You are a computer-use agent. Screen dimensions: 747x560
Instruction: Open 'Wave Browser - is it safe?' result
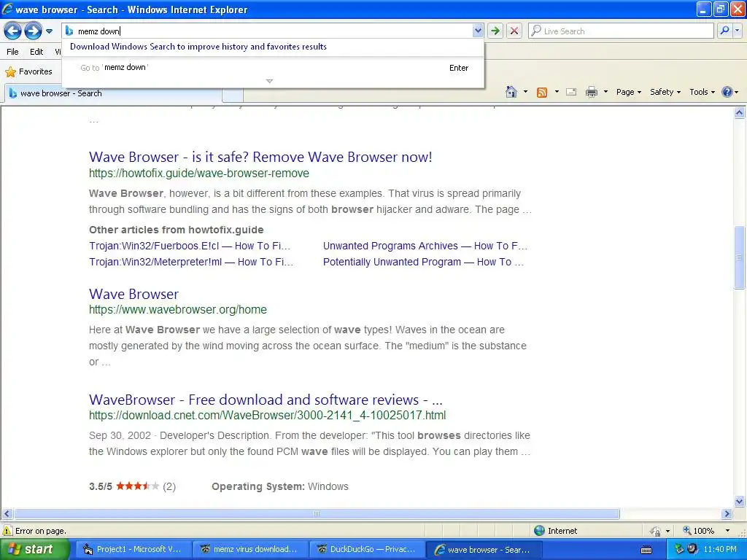pos(260,157)
